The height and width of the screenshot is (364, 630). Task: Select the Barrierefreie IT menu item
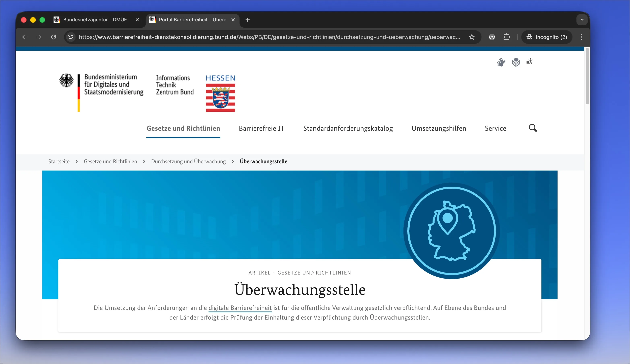[261, 128]
